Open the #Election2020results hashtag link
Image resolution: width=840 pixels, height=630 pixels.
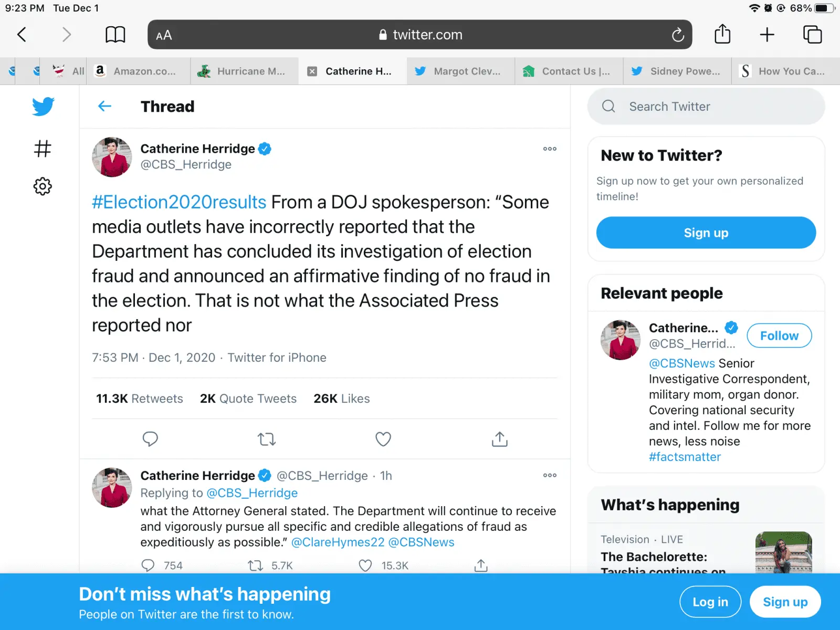pos(179,203)
